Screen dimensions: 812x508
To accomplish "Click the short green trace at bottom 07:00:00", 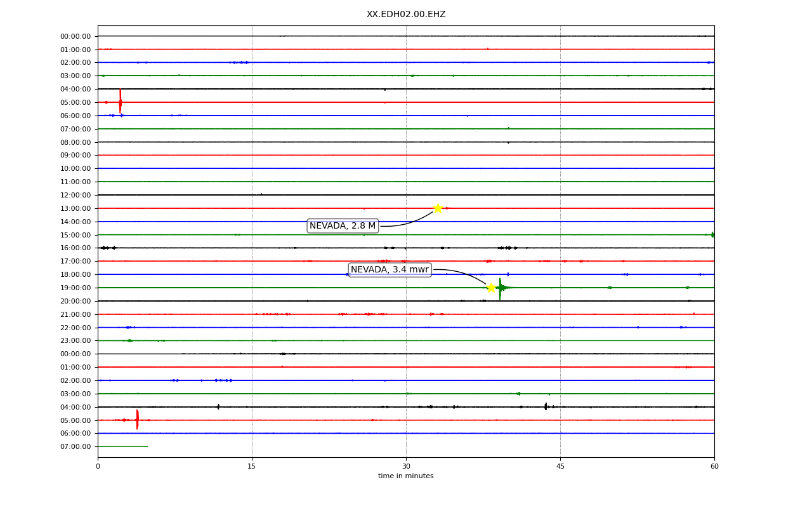I will point(122,446).
